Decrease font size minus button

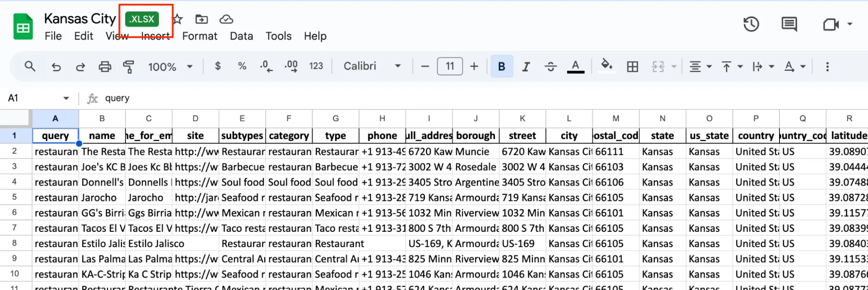(425, 66)
